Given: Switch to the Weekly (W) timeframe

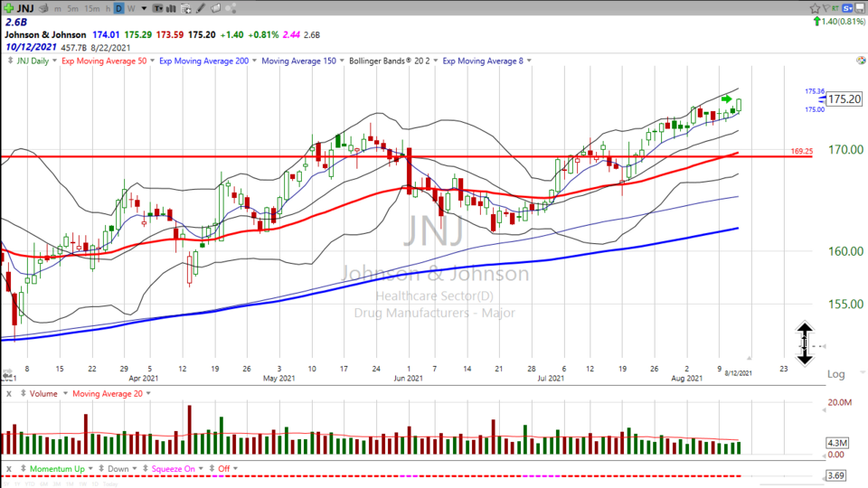Looking at the screenshot, I should [131, 8].
